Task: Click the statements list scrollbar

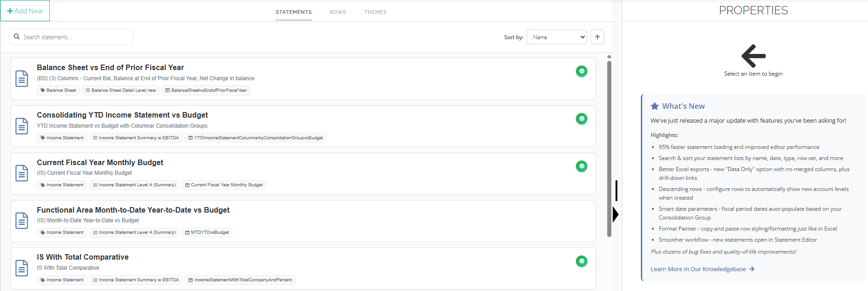Action: tap(609, 148)
